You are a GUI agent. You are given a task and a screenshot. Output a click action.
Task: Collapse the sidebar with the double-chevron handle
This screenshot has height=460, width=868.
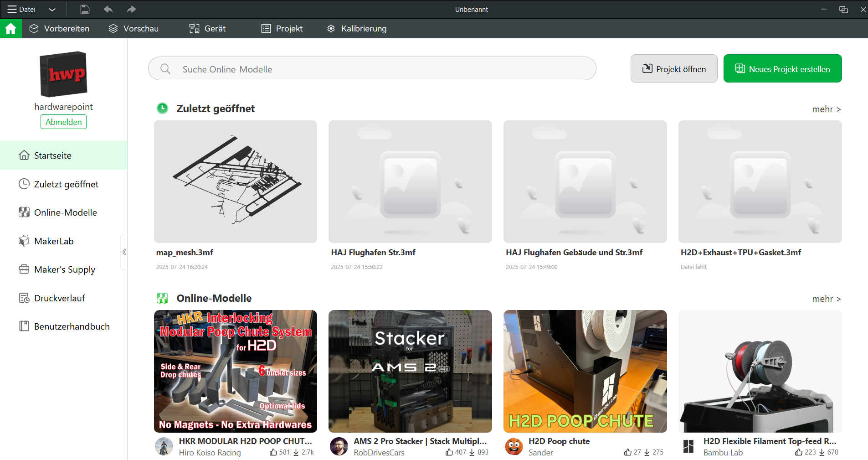click(124, 252)
